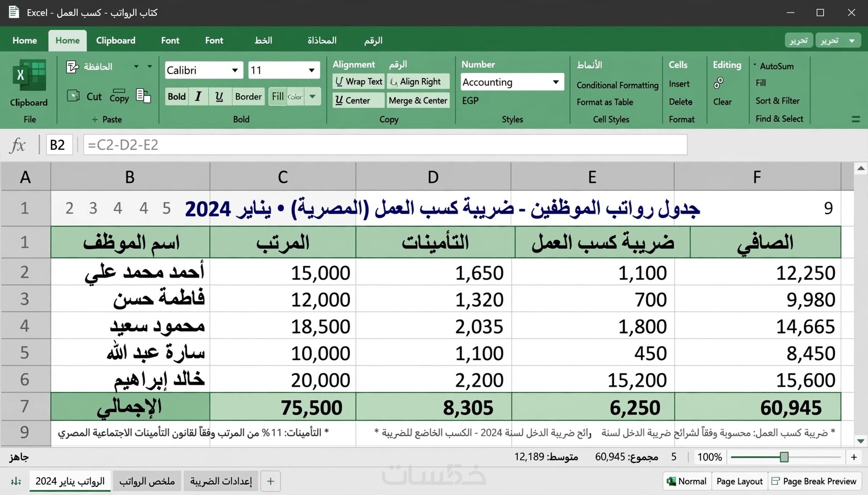Open the Clipboard ribbon tab
Image resolution: width=868 pixels, height=495 pixels.
[x=116, y=40]
